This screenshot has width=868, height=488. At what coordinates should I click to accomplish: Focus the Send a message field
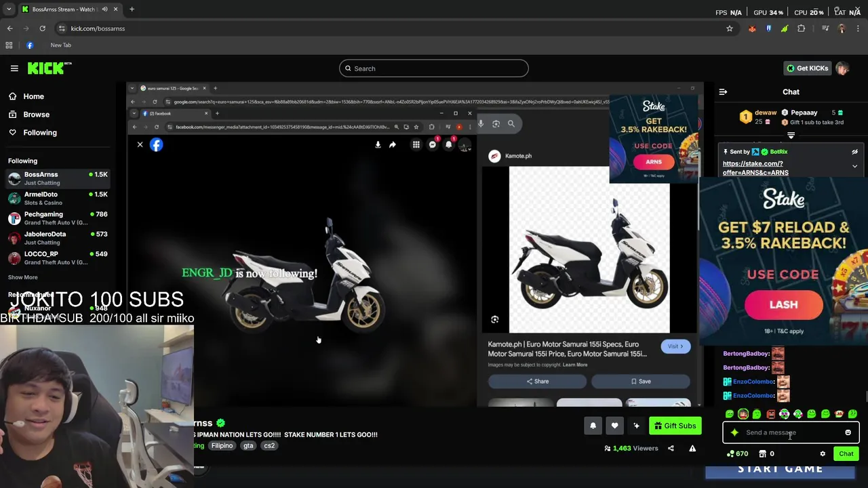click(x=790, y=432)
